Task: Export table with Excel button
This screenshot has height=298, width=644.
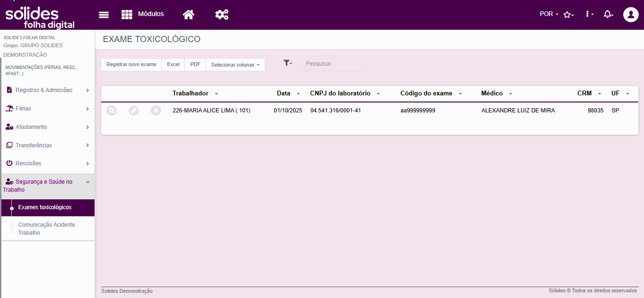Action: click(173, 65)
